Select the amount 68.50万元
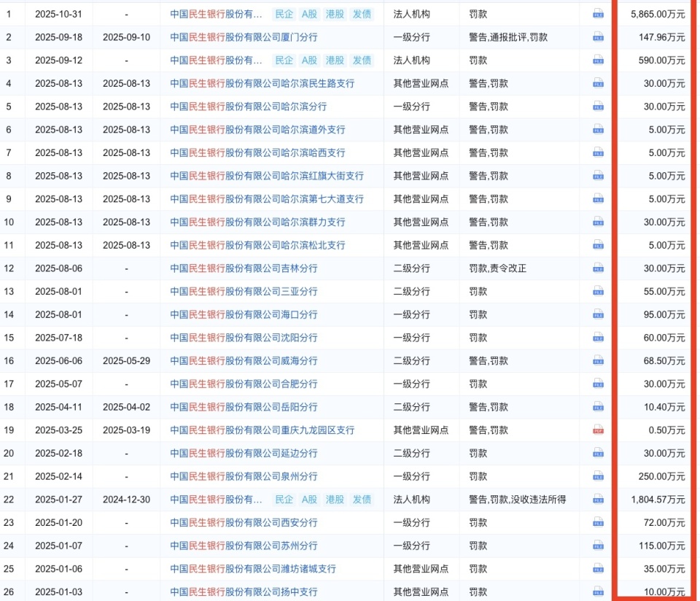 pos(664,361)
